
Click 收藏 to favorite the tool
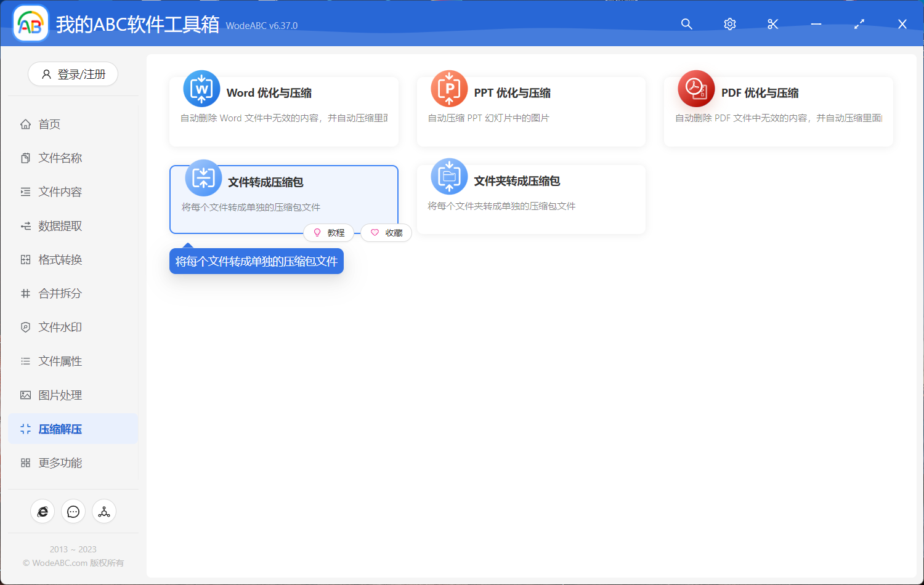point(386,233)
